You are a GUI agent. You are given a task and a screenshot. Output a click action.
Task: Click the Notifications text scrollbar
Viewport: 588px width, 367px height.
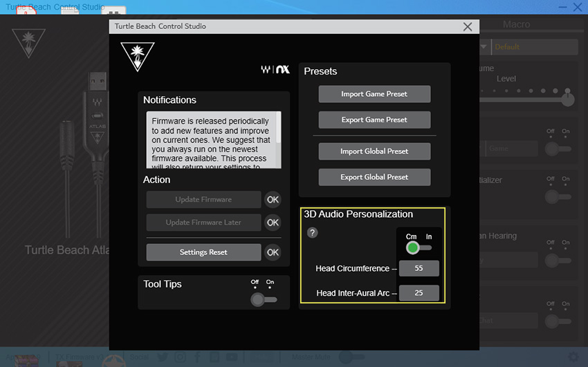[x=278, y=138]
